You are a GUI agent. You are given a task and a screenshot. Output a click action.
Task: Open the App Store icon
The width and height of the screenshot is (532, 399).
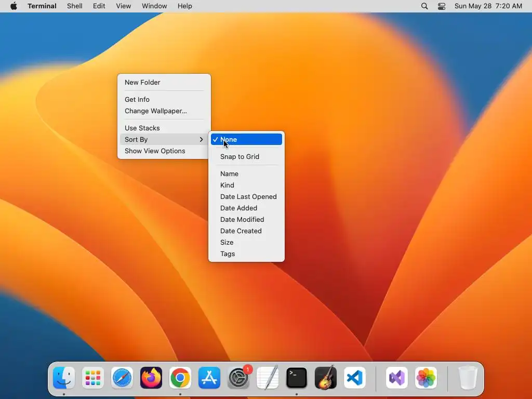[209, 378]
